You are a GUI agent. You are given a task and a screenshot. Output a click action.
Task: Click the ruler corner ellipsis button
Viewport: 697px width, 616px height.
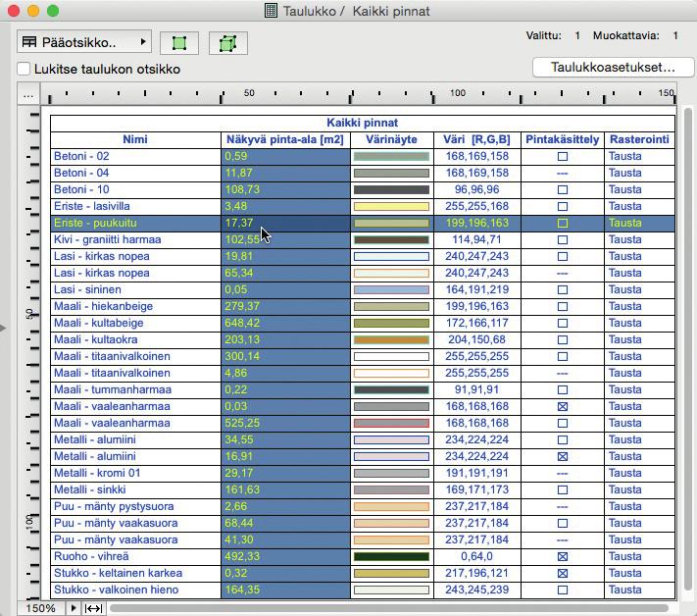coord(28,95)
